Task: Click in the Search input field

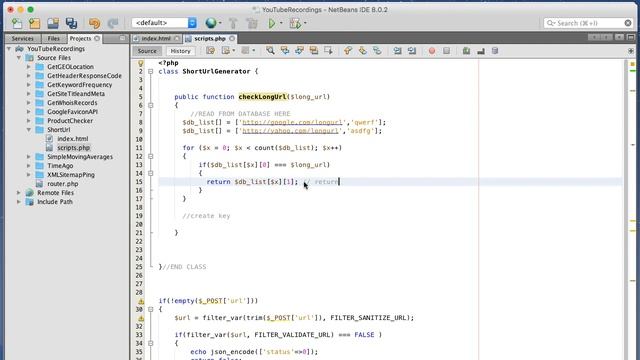Action: (x=589, y=23)
